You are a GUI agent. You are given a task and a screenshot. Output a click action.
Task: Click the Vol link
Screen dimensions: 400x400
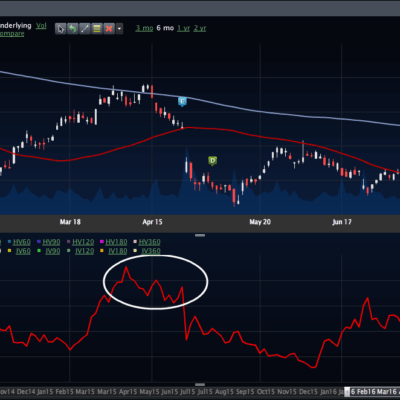[41, 26]
